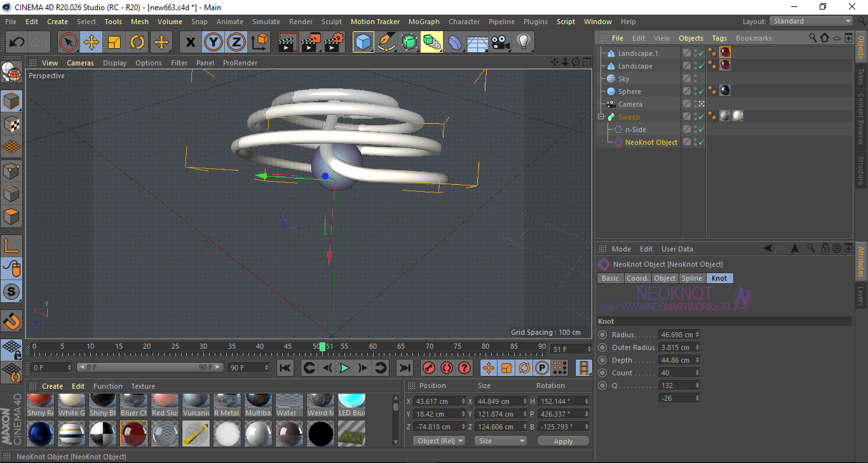Screen dimensions: 868x463
Task: Open the MoGraph menu
Action: coord(424,22)
